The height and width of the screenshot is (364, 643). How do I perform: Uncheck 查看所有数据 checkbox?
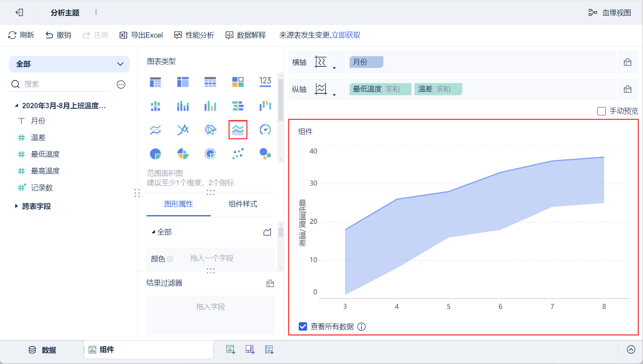tap(303, 326)
